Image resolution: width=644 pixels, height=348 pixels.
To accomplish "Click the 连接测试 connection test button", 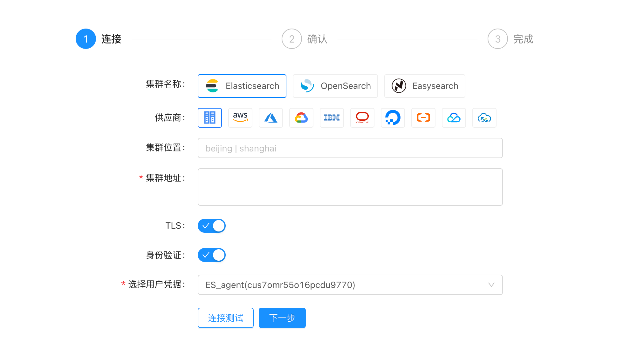I will pos(225,318).
